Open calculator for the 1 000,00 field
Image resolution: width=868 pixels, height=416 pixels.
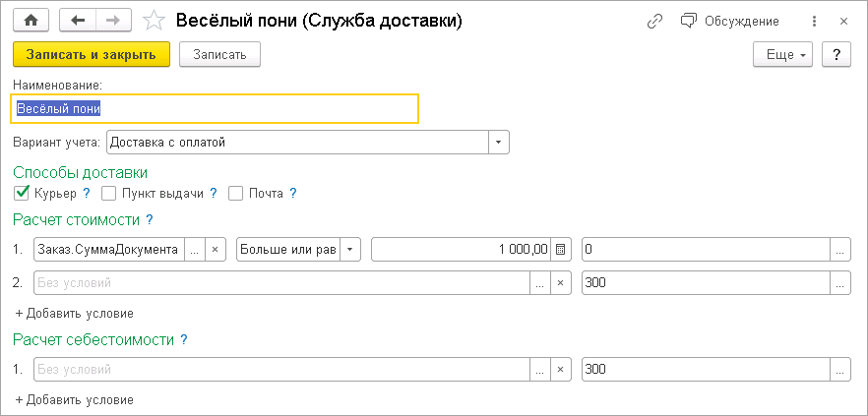click(x=560, y=250)
